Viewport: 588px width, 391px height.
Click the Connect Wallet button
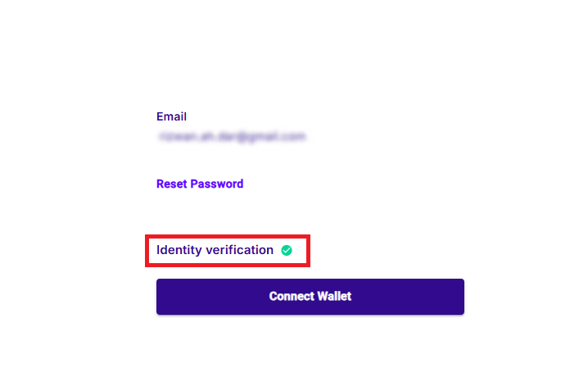pos(310,296)
